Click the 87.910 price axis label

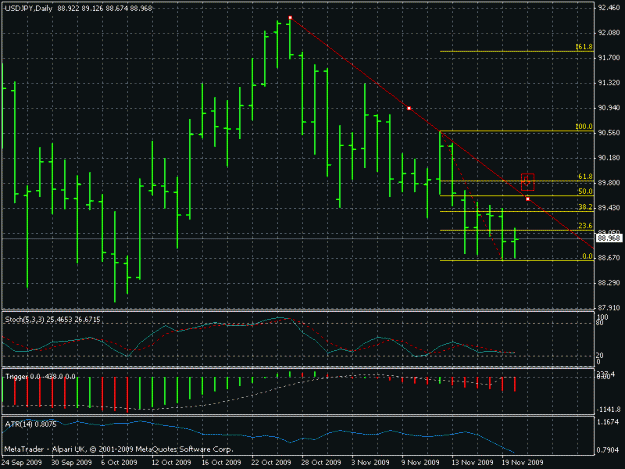point(609,308)
